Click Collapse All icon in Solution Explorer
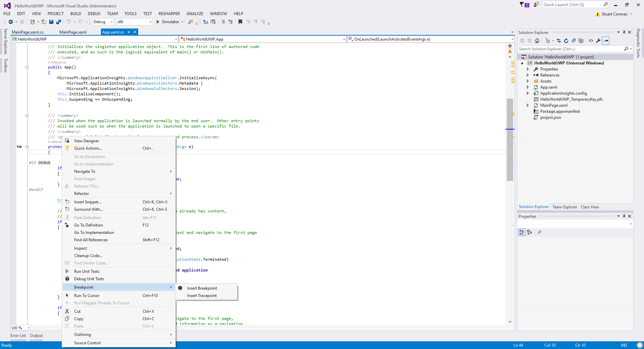The width and height of the screenshot is (644, 349). pyautogui.click(x=574, y=41)
